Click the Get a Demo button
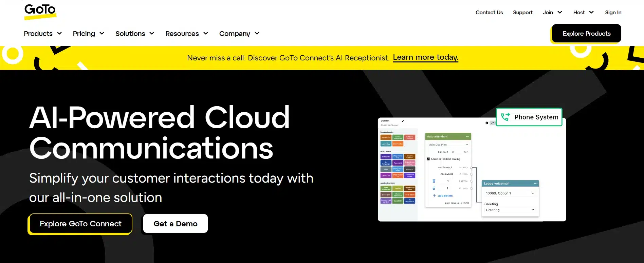Screen dimensions: 644x263 [176, 224]
